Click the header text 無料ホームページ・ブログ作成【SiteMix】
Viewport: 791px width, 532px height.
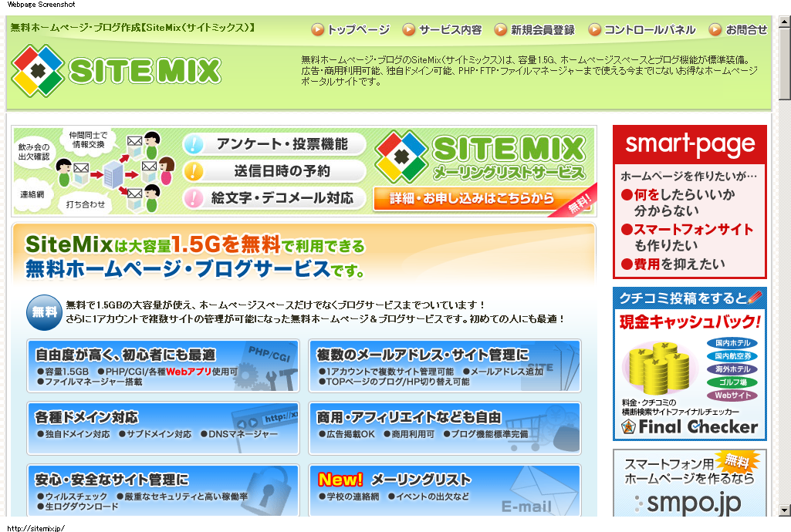[x=134, y=27]
